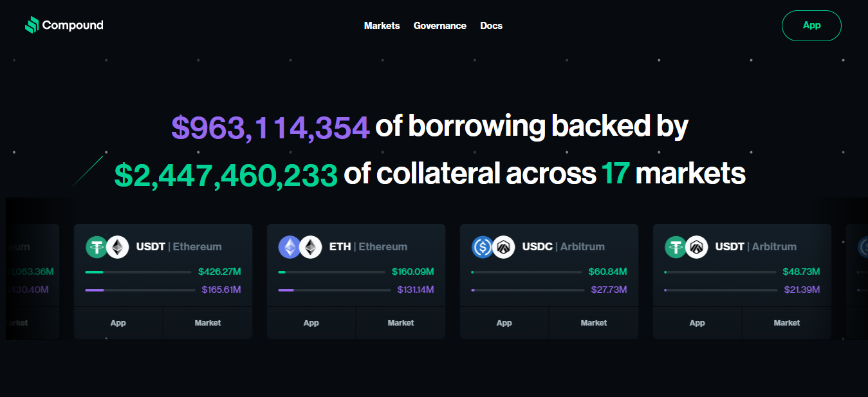Open the Governance menu item
Viewport: 868px width, 397px height.
click(x=440, y=26)
